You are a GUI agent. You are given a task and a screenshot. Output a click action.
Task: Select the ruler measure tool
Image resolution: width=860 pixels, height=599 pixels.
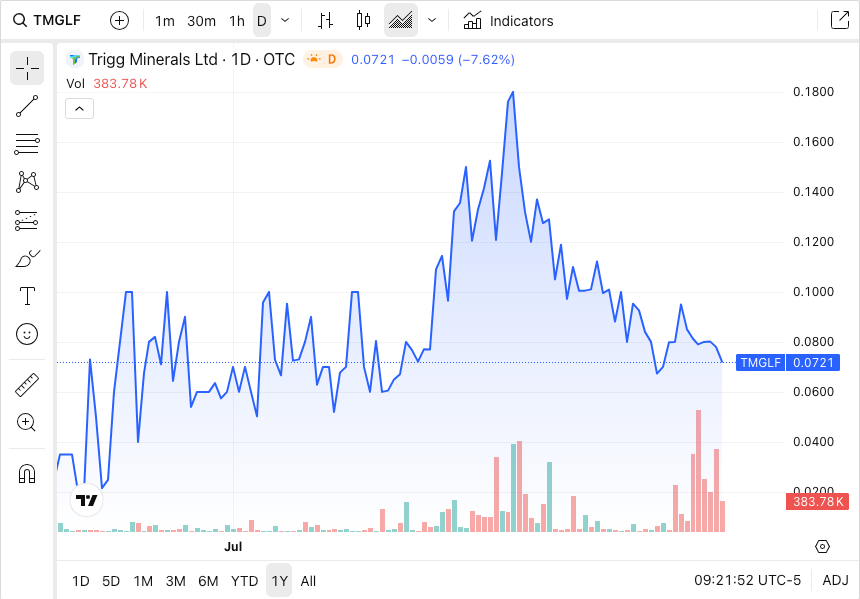coord(27,385)
